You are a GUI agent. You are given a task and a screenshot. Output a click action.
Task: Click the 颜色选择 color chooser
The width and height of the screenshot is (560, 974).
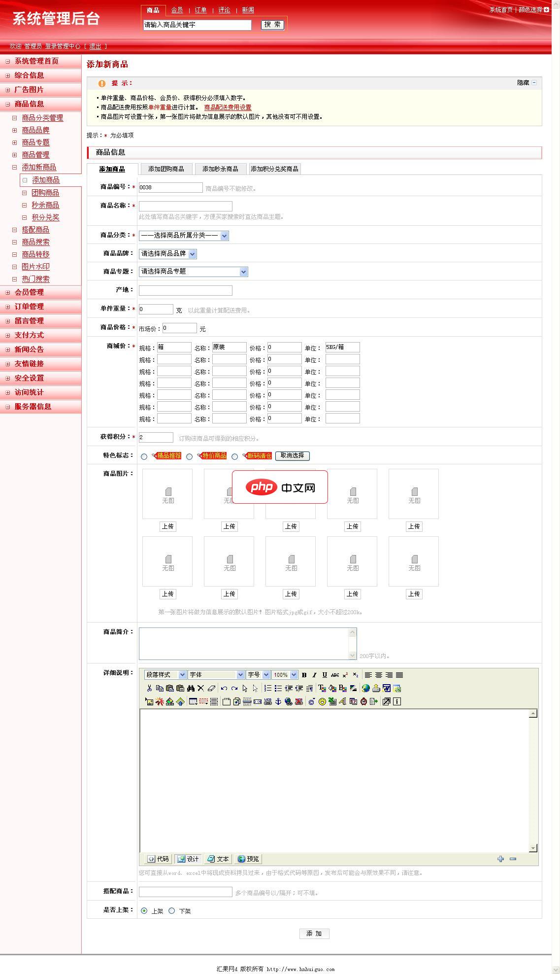pyautogui.click(x=533, y=9)
